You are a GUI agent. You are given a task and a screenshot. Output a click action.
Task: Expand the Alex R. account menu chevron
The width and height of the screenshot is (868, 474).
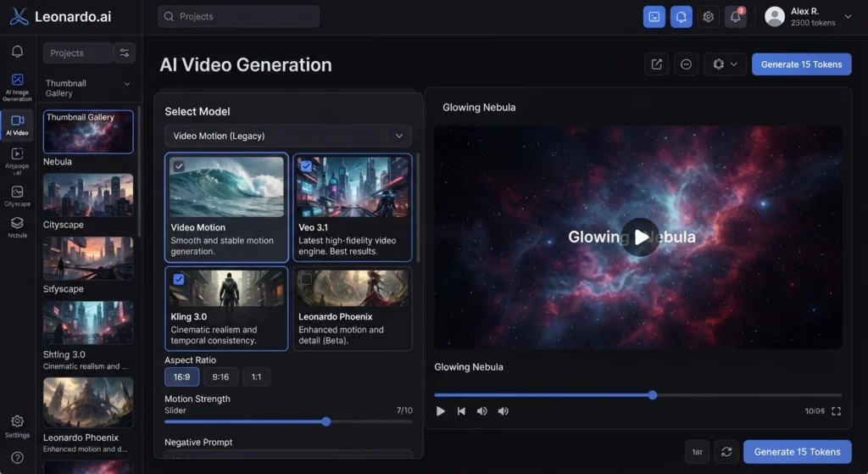pyautogui.click(x=848, y=17)
